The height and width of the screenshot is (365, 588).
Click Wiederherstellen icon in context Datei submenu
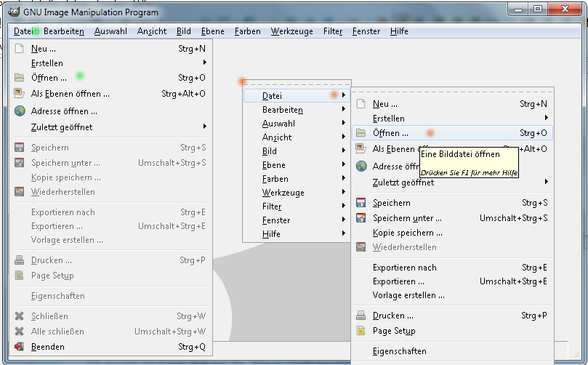[361, 246]
